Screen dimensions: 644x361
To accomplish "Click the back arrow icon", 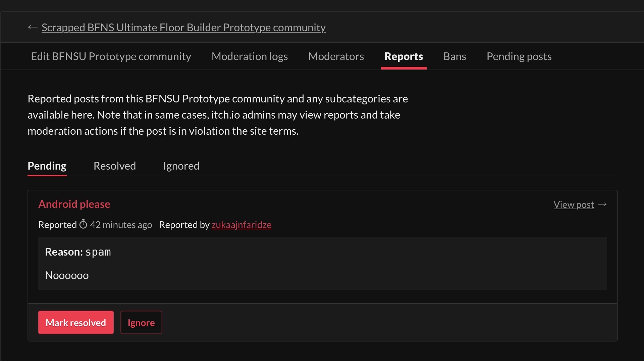I will [x=33, y=27].
